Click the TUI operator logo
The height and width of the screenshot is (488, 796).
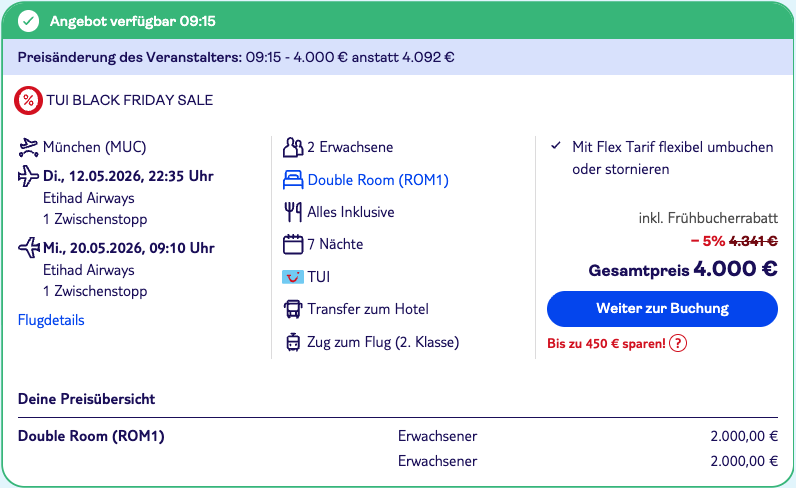point(293,277)
